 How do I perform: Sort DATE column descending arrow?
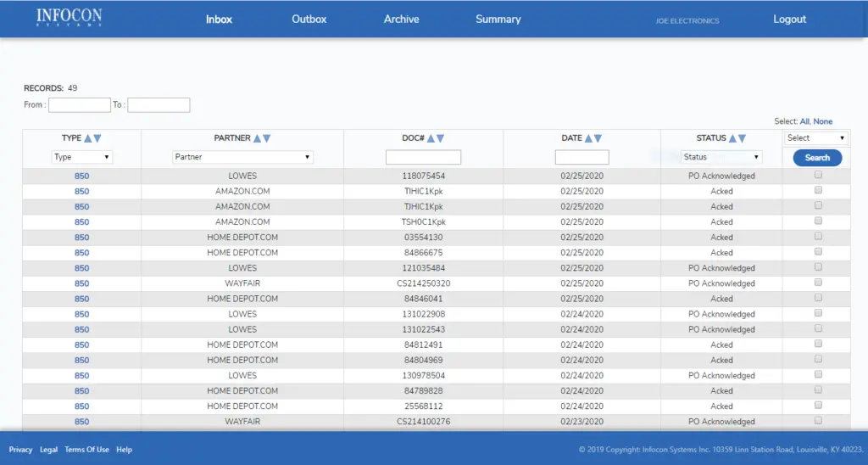click(x=598, y=138)
